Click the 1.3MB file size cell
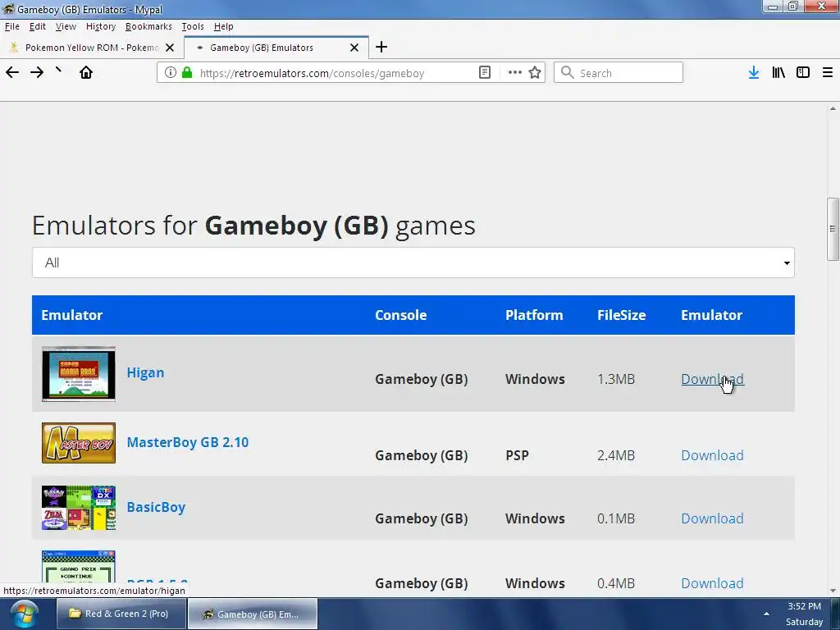The height and width of the screenshot is (630, 840). point(616,379)
